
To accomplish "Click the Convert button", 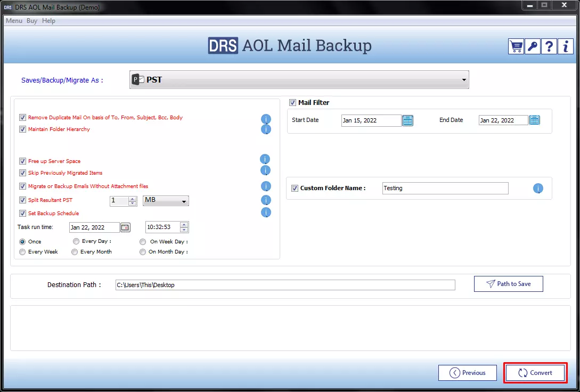I will pos(535,373).
